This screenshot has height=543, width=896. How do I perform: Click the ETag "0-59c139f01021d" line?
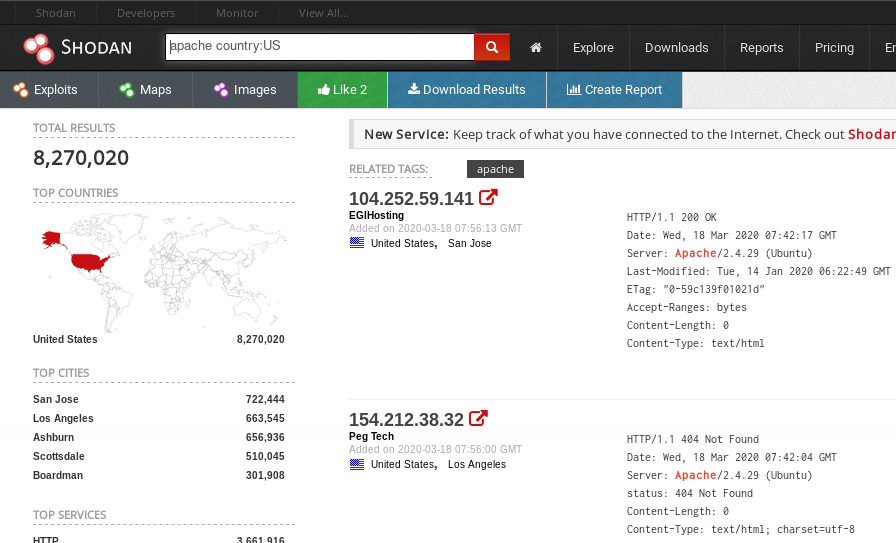(695, 289)
